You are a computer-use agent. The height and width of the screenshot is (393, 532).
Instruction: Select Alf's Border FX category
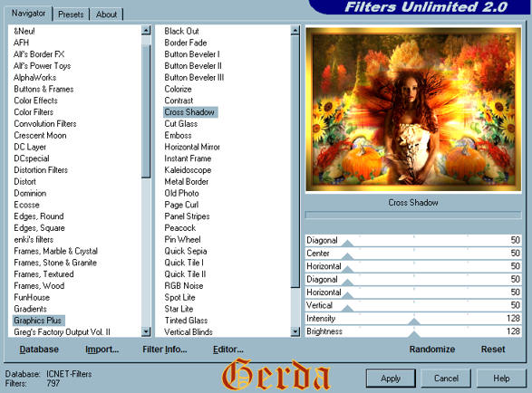coord(39,54)
